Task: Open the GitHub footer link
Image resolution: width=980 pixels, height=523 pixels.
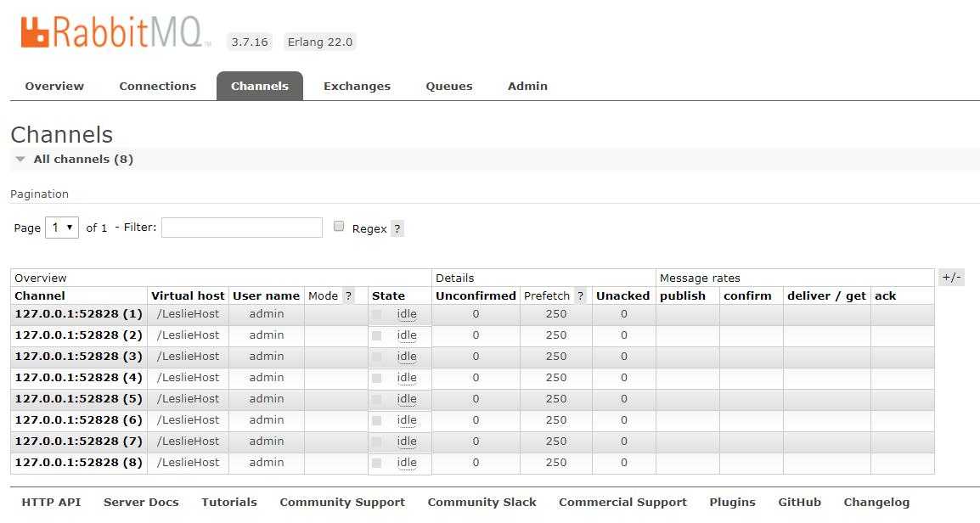Action: pyautogui.click(x=799, y=503)
